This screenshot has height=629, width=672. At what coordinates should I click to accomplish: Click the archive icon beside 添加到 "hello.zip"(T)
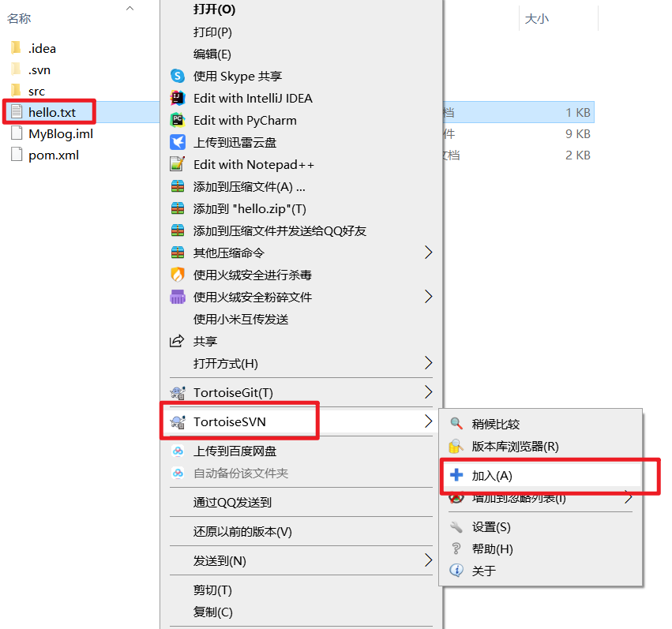click(x=178, y=209)
